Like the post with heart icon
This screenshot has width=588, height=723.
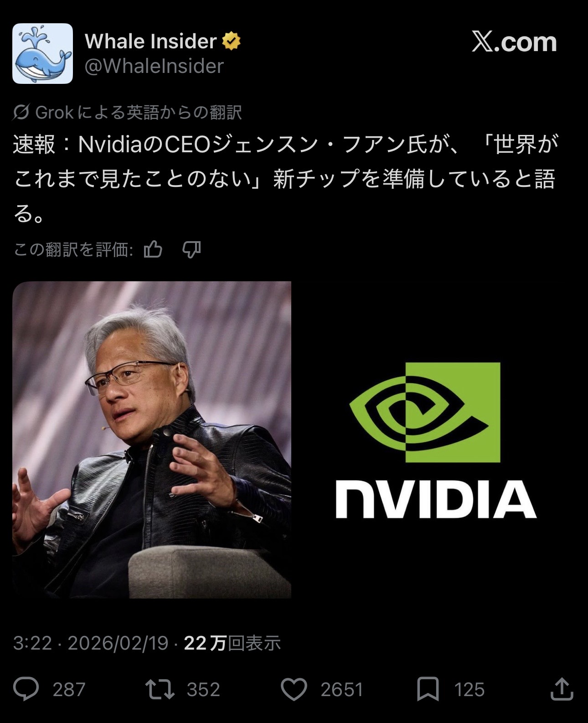(294, 689)
